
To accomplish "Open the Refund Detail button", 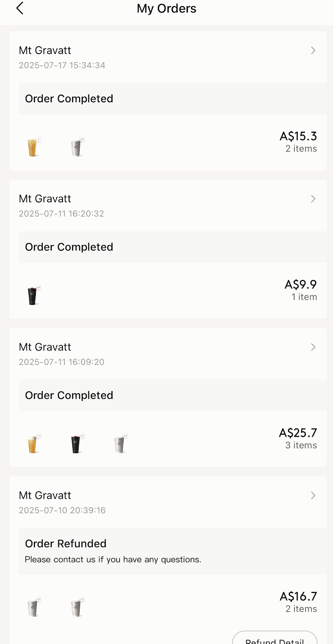I will 274,639.
